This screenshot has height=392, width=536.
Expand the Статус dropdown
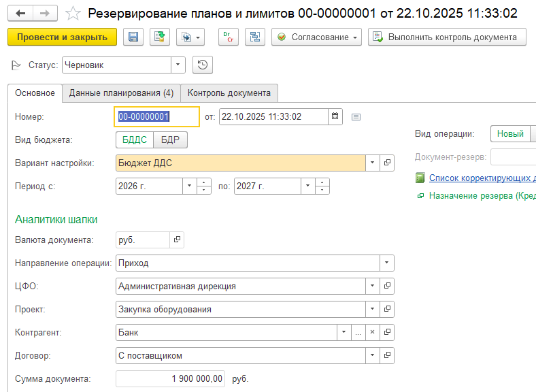pos(178,65)
